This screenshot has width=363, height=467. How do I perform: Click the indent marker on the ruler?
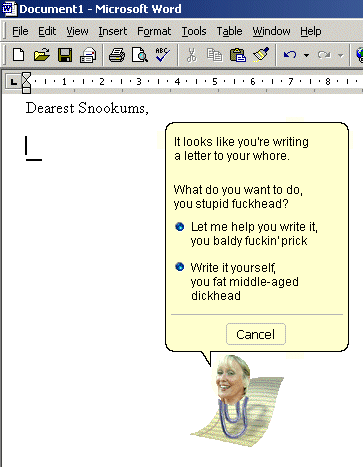click(x=26, y=83)
